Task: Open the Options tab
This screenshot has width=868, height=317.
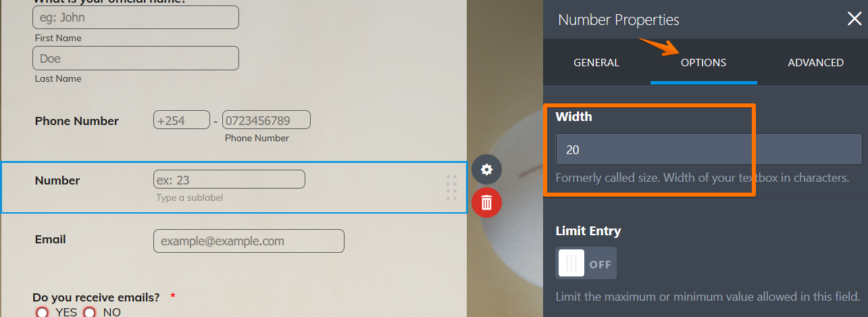Action: tap(703, 62)
